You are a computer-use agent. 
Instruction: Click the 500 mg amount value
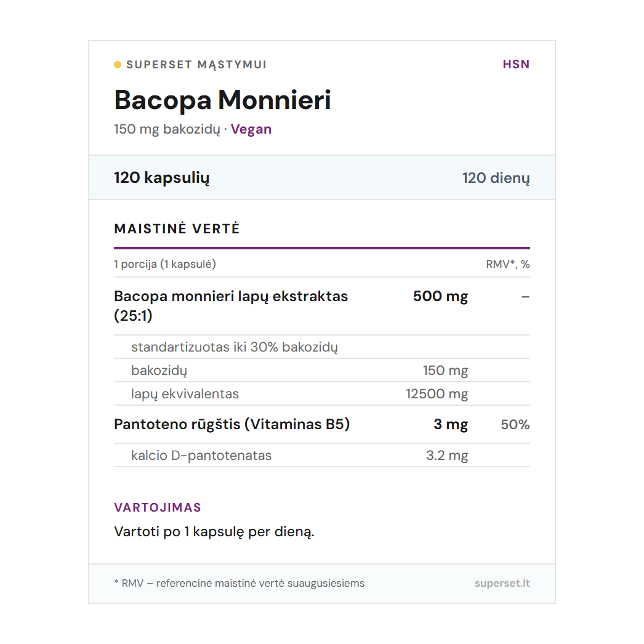[x=440, y=296]
